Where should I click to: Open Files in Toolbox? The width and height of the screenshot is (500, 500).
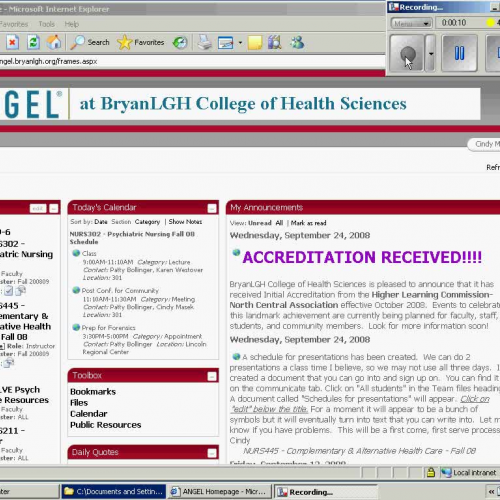coord(79,403)
